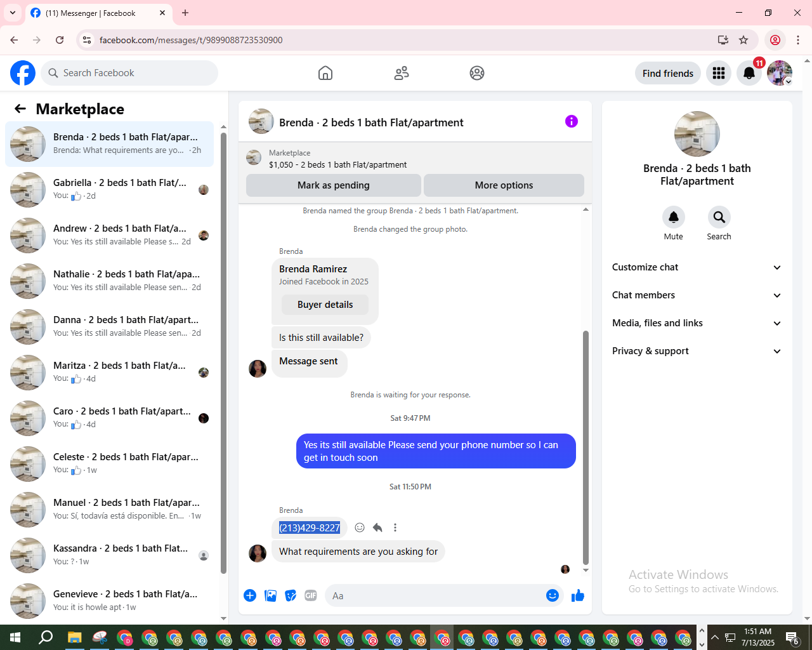
Task: Open the taskbar clock showing 1:51 AM
Action: 758,637
